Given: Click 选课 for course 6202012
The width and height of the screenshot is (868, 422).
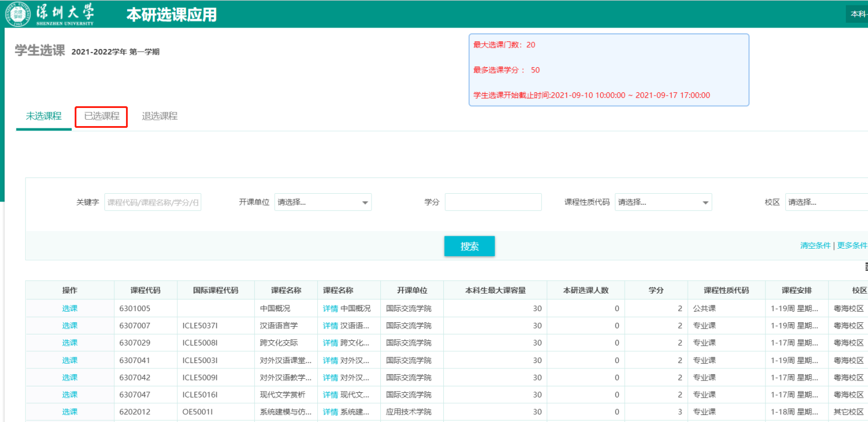Looking at the screenshot, I should click(70, 412).
